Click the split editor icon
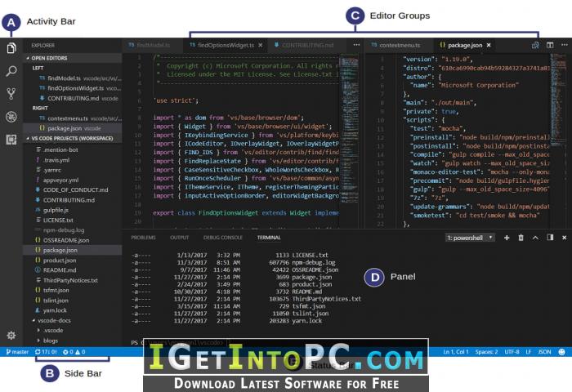Image resolution: width=572 pixels, height=392 pixels. click(550, 45)
